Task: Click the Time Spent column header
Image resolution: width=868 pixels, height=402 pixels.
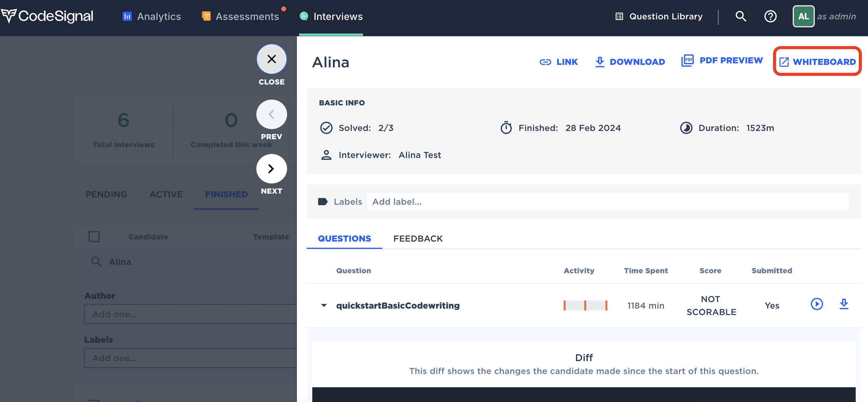Action: point(645,270)
